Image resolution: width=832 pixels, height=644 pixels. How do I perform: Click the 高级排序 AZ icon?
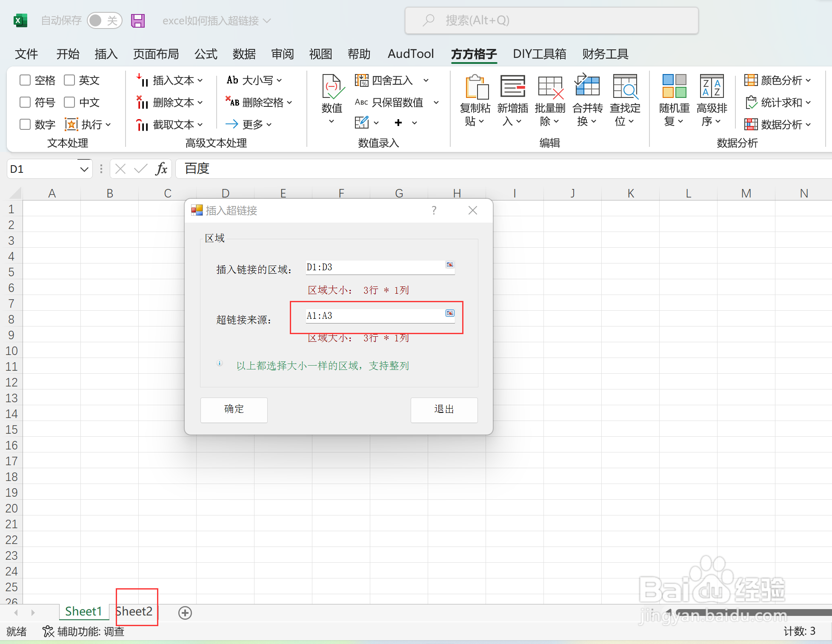pyautogui.click(x=712, y=86)
